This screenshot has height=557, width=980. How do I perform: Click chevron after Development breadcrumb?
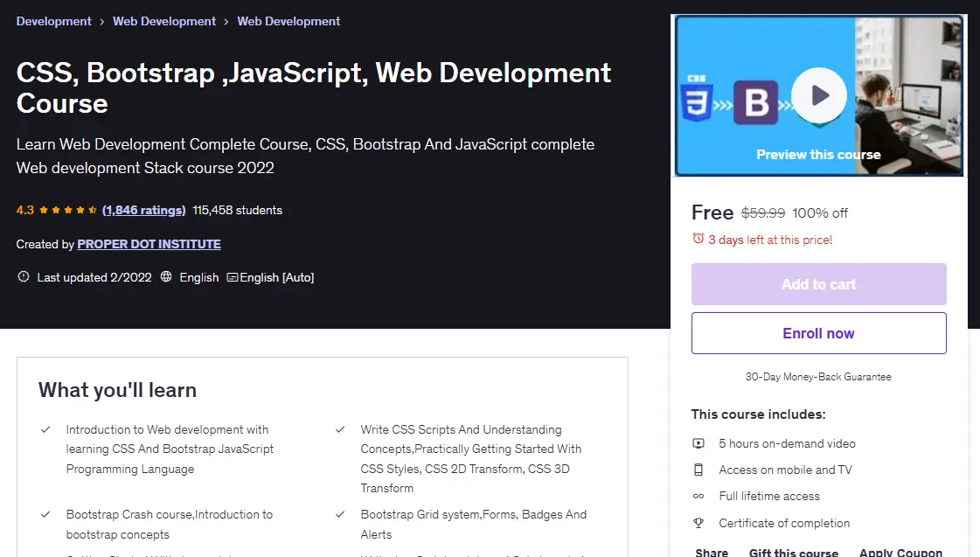(x=102, y=22)
